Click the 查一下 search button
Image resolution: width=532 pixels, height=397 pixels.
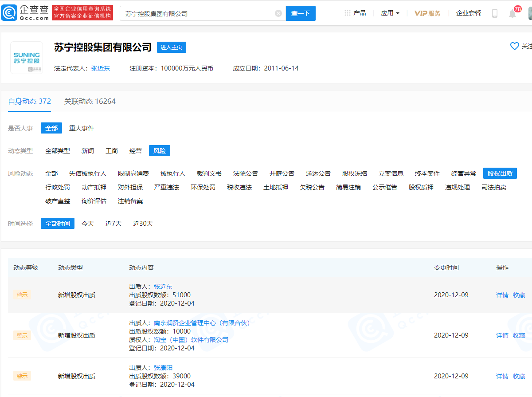pos(301,13)
